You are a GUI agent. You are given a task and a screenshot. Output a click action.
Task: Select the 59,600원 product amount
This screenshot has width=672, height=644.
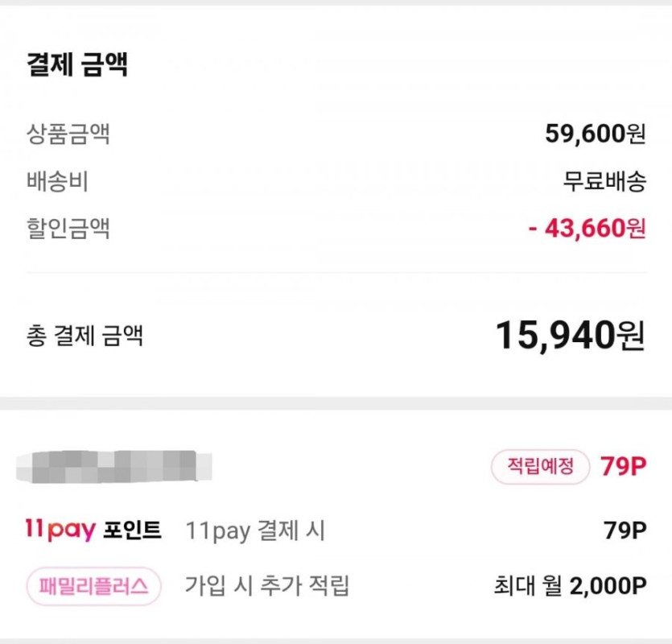[595, 134]
